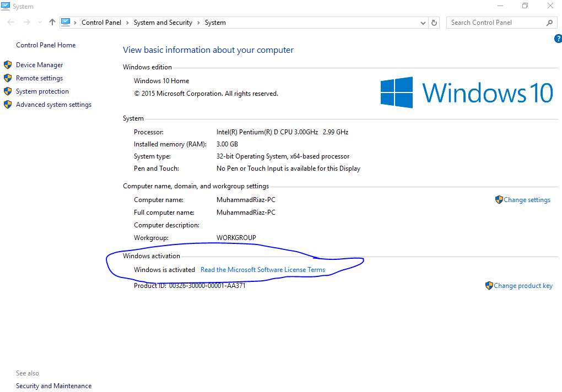
Task: Minimize the System window
Action: pos(500,6)
